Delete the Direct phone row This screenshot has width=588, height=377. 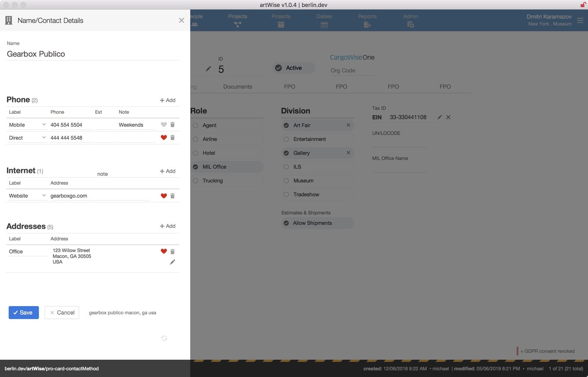pyautogui.click(x=173, y=137)
